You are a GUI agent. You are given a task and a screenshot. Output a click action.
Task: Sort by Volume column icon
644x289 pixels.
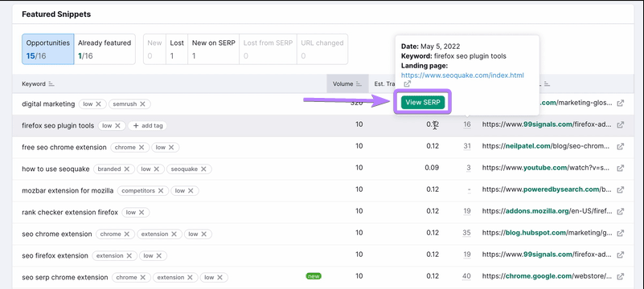359,84
